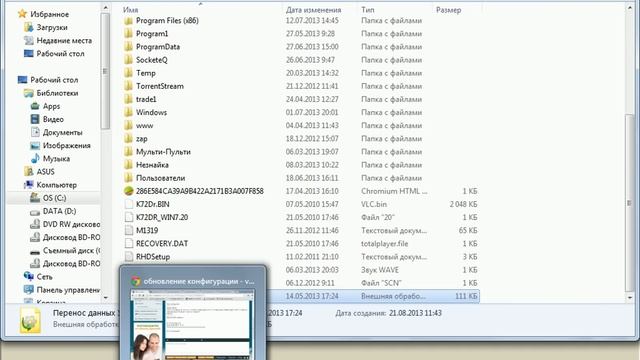Viewport: 640px width, 360px height.
Task: Select the Windows folder icon
Action: click(129, 112)
